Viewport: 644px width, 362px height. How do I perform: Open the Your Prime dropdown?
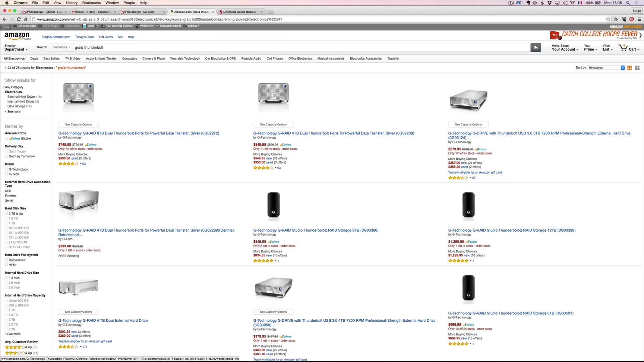tap(590, 48)
